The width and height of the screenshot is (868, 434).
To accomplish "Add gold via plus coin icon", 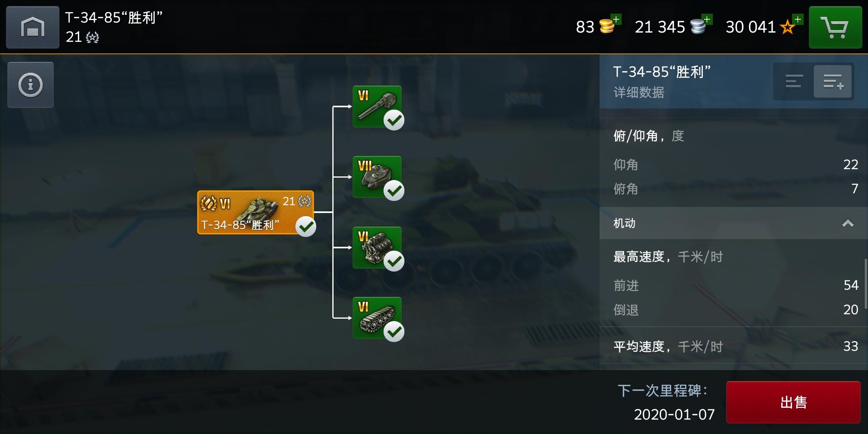I will tap(610, 25).
